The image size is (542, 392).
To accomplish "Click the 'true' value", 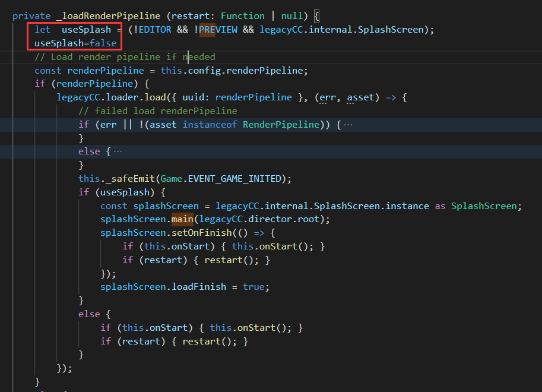I will pos(253,287).
